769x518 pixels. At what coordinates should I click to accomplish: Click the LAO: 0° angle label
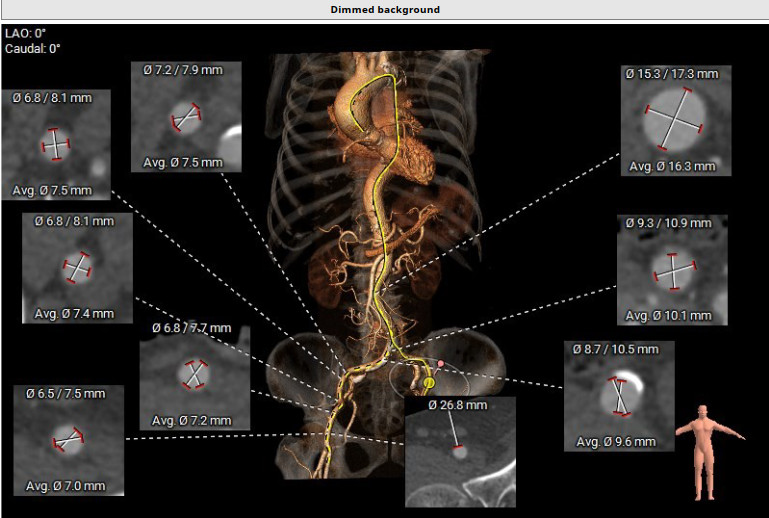tap(26, 33)
